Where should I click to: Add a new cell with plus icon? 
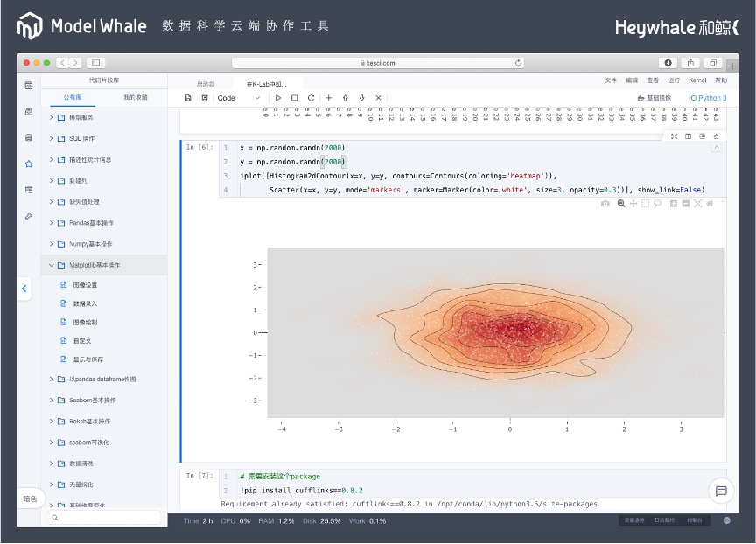pos(328,98)
